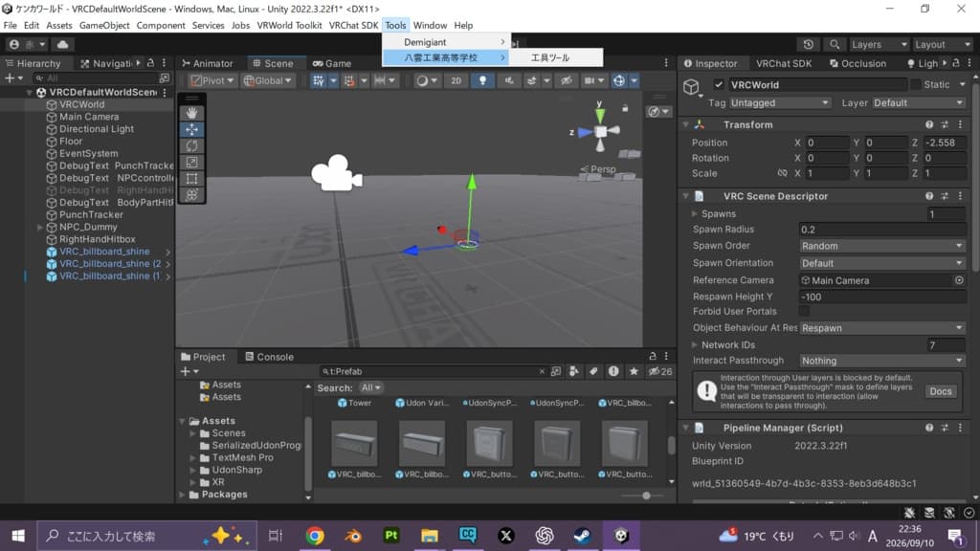Toggle Forbid User Portals checkbox
Image resolution: width=980 pixels, height=551 pixels.
804,311
